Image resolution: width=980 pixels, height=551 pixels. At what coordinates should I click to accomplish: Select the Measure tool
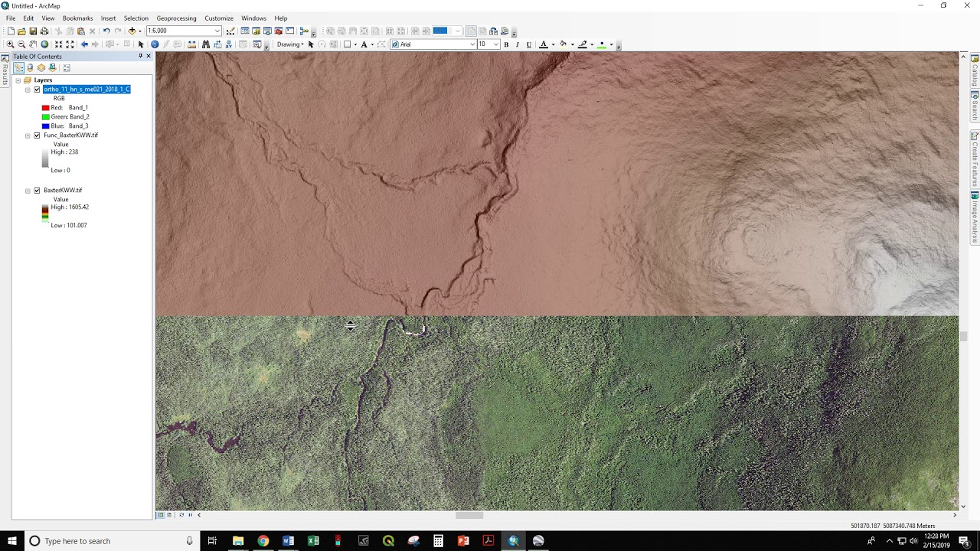tap(191, 44)
